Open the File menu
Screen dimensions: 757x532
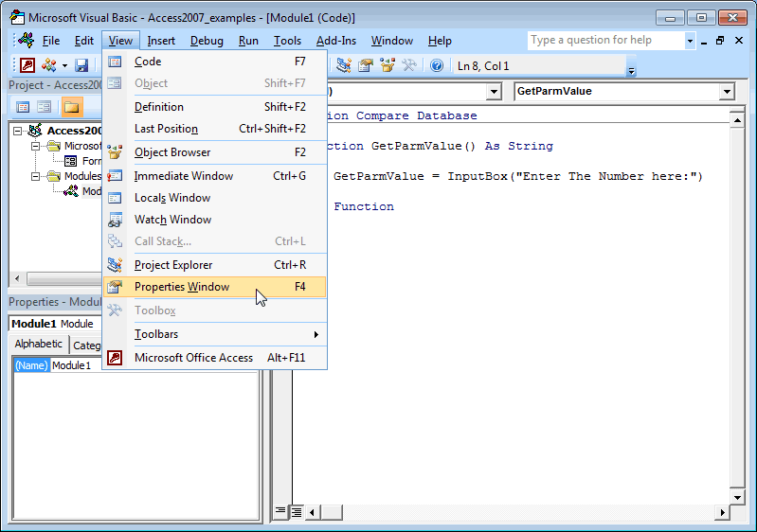[51, 41]
